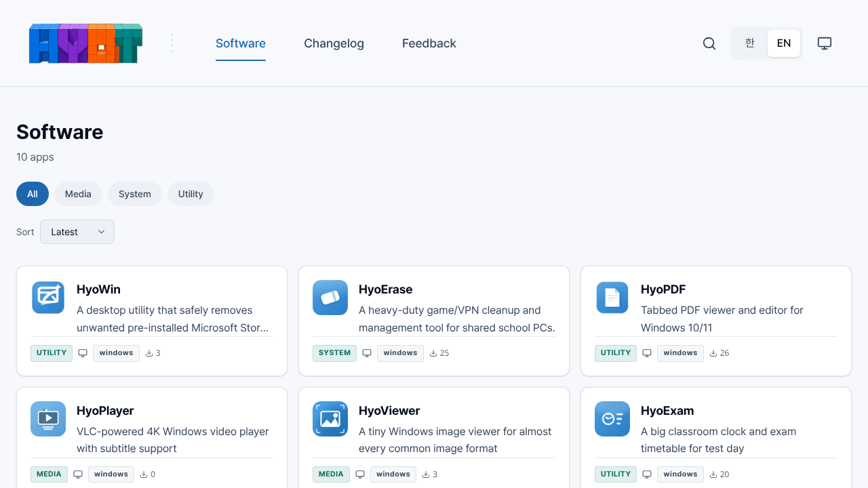Open the HyoErase app title

[x=385, y=289]
